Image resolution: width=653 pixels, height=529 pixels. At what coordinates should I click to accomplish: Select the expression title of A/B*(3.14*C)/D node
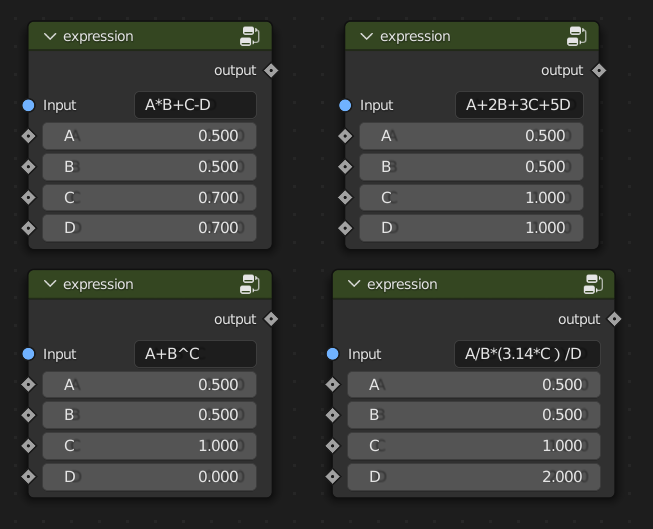coord(402,284)
